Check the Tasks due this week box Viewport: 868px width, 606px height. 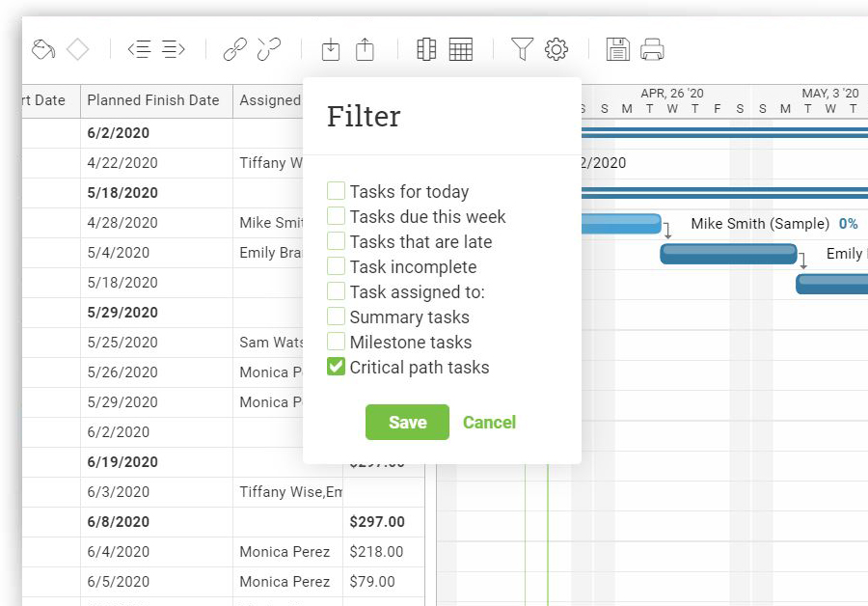336,215
